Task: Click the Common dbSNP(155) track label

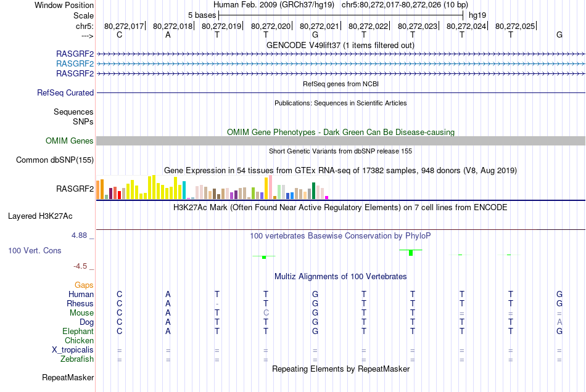Action: (x=54, y=160)
